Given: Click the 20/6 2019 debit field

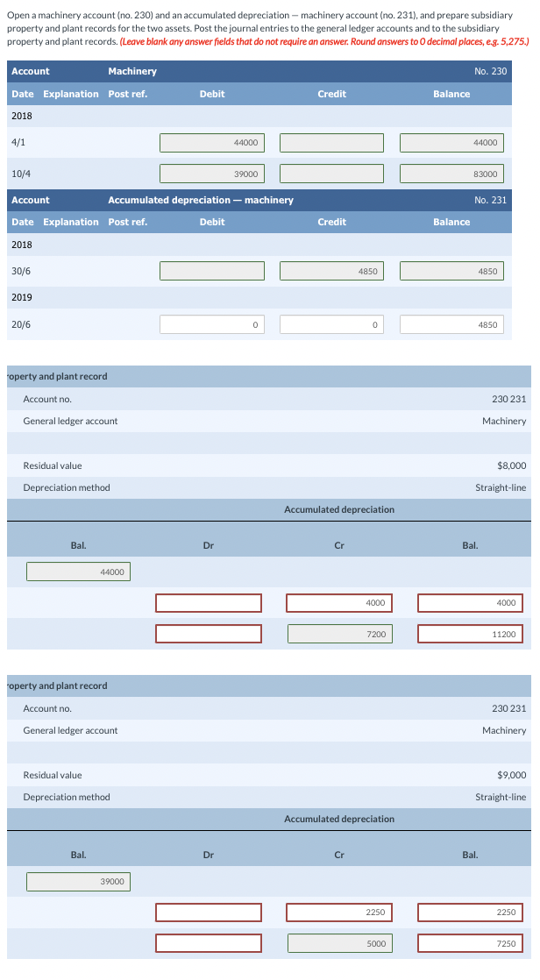Looking at the screenshot, I should click(x=212, y=324).
